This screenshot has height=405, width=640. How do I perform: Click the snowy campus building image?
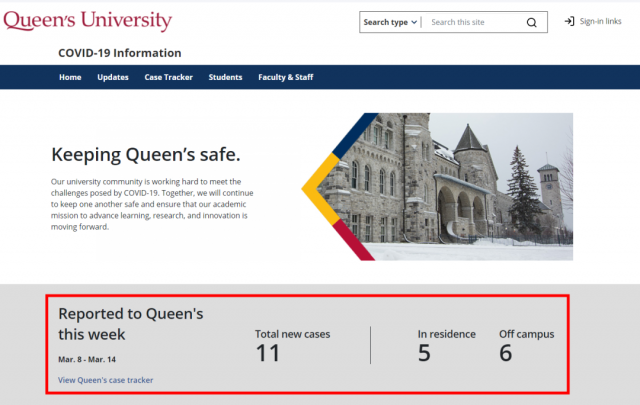tap(437, 187)
